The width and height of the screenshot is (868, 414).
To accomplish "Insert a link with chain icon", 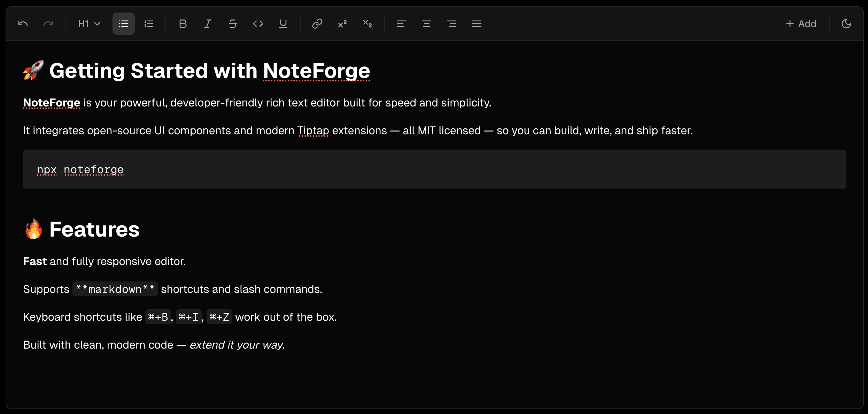I will [x=317, y=24].
